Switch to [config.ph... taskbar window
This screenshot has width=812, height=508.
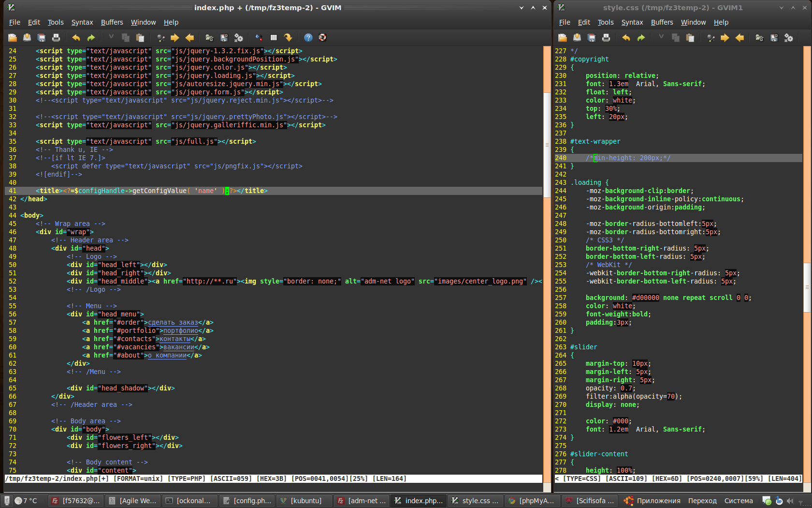click(247, 501)
